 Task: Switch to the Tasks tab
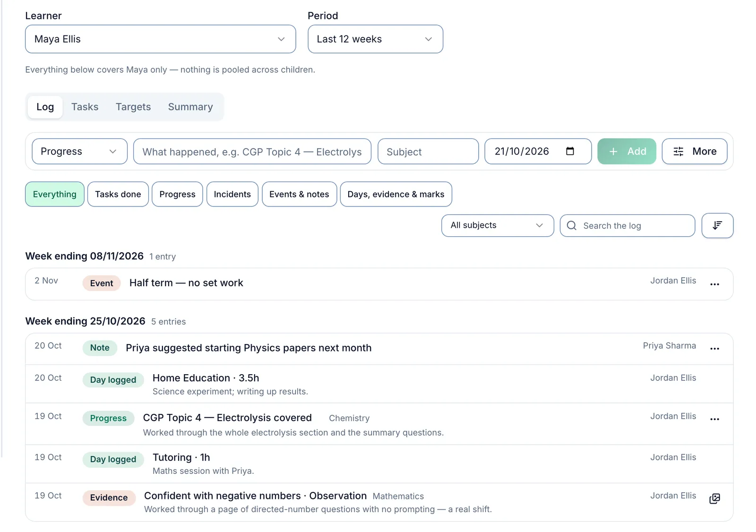[85, 107]
